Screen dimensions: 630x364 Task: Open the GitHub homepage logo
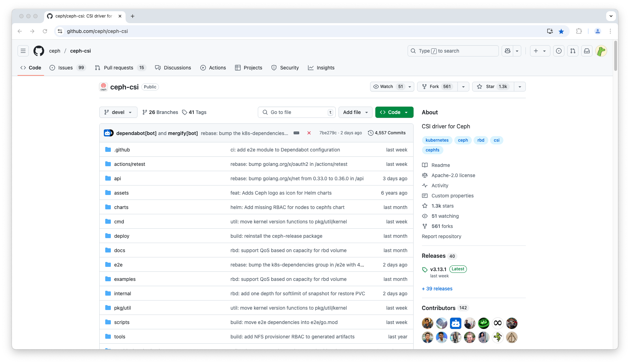click(39, 51)
